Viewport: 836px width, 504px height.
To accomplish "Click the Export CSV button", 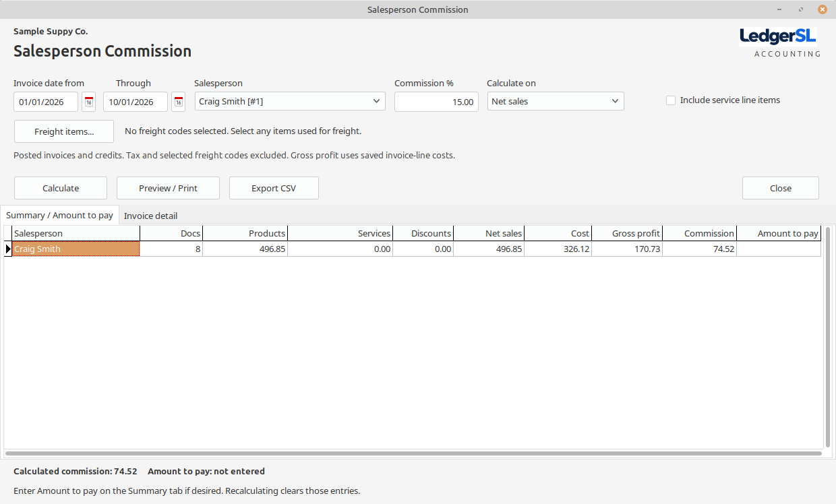I will [274, 188].
